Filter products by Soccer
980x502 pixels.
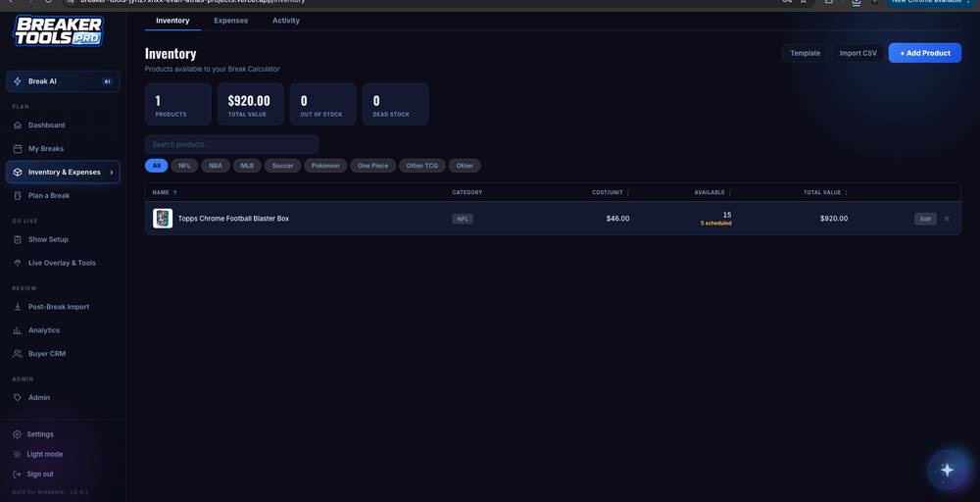click(x=282, y=166)
